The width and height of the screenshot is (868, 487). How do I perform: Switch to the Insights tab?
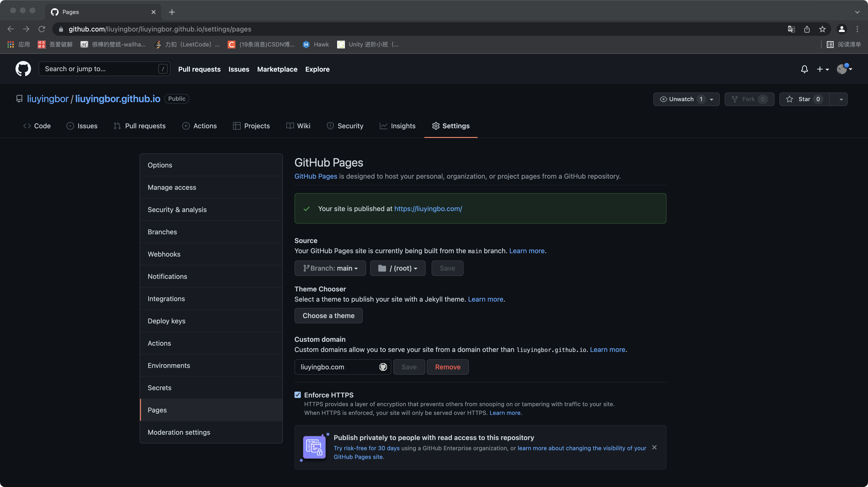click(398, 126)
